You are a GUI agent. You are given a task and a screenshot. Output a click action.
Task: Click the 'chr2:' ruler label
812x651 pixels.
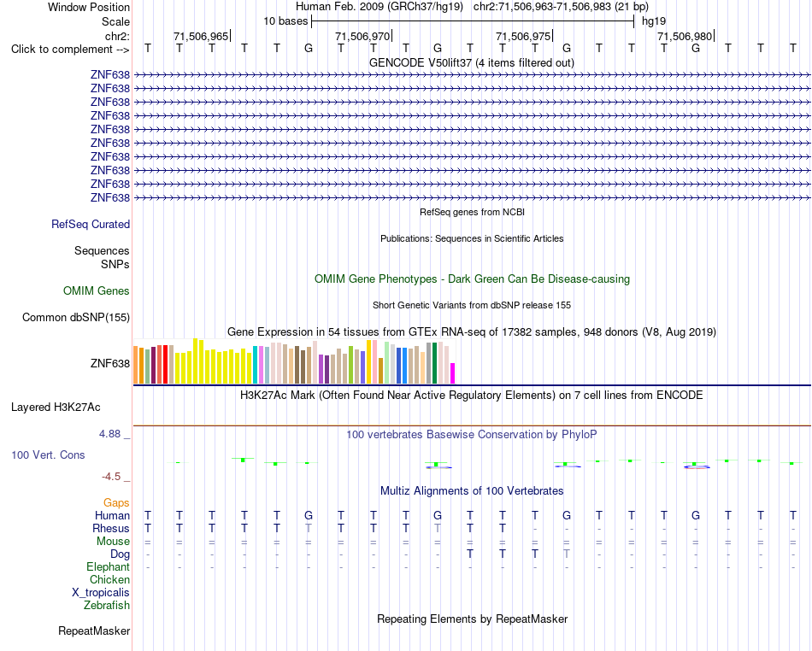[117, 36]
